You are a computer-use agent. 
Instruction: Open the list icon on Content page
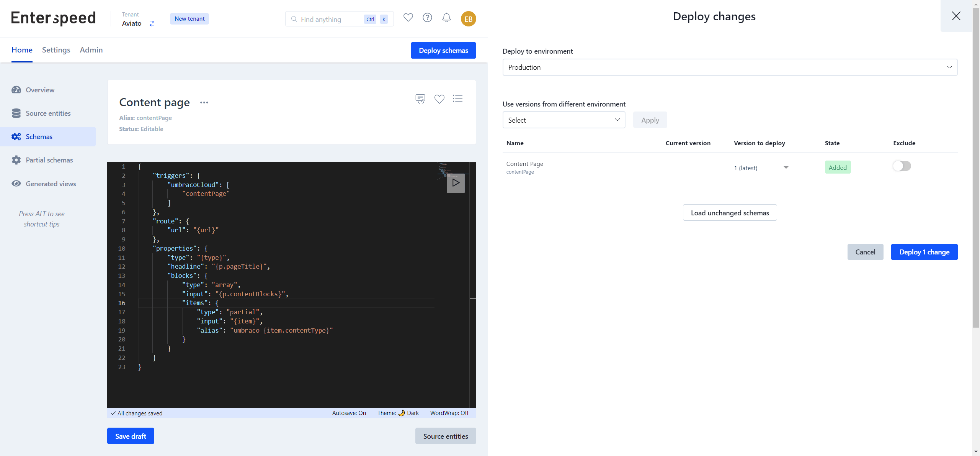coord(457,98)
